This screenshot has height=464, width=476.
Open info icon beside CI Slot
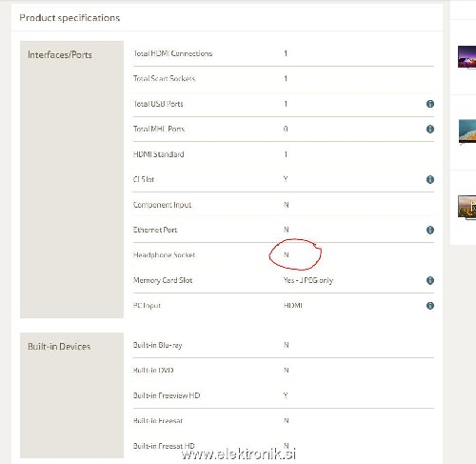click(430, 179)
